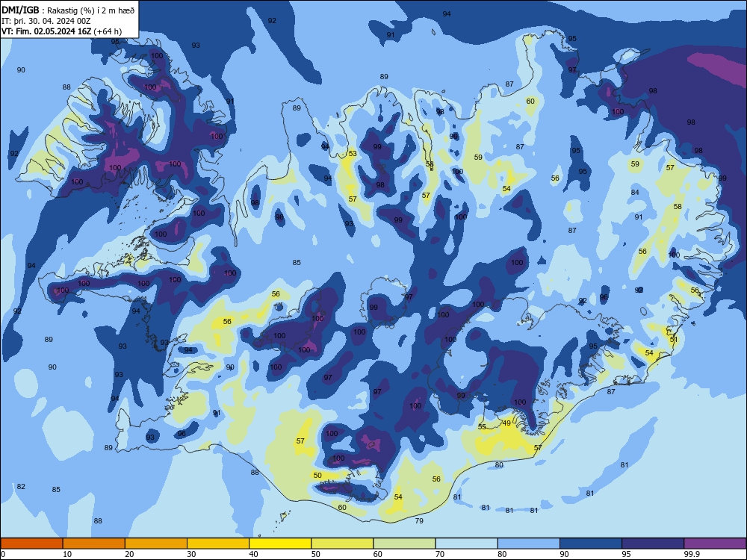
Task: Click the humidity value '84' in the east
Action: coord(635,192)
